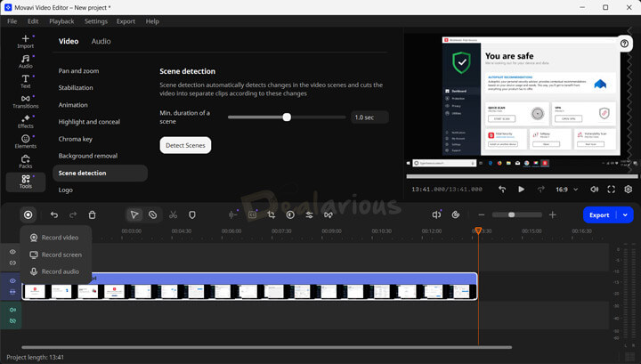Select the Cut scissors tool
Screen dimensions: 641x364
173,214
